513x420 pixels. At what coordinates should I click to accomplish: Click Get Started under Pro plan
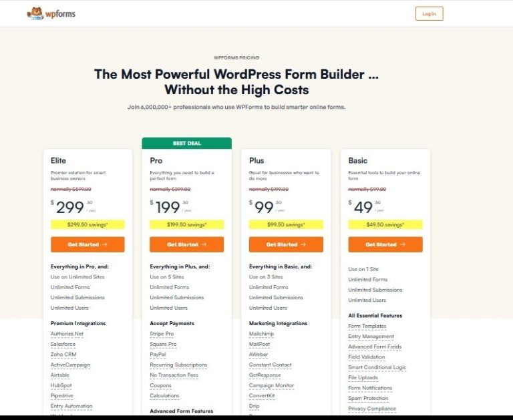[x=186, y=244]
